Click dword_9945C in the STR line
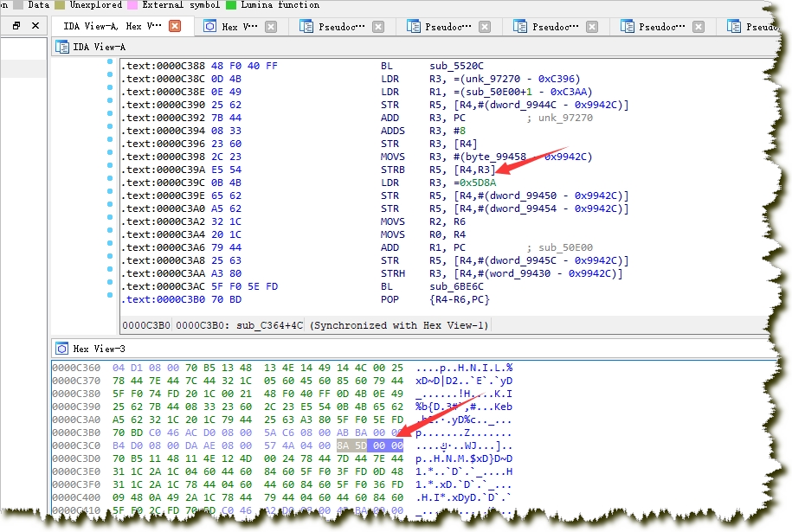The height and width of the screenshot is (532, 792). [525, 261]
